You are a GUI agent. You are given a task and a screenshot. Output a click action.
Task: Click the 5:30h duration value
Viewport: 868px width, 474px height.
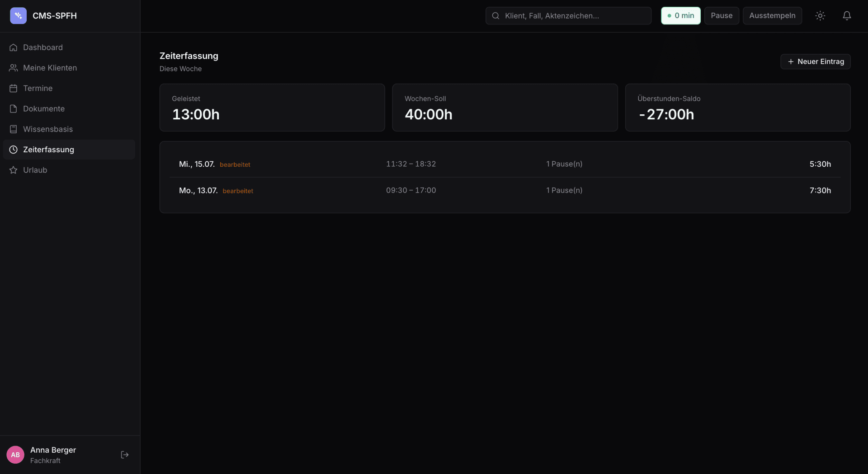click(x=820, y=164)
